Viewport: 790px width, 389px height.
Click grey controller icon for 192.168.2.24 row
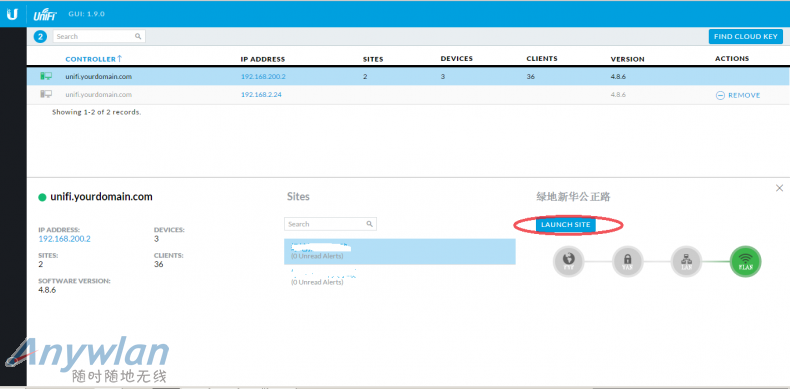pos(46,94)
